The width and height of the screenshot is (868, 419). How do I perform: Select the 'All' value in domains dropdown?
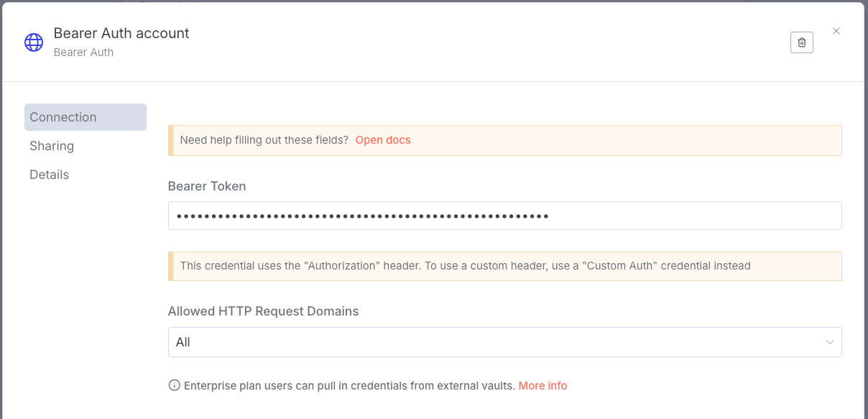[x=183, y=342]
